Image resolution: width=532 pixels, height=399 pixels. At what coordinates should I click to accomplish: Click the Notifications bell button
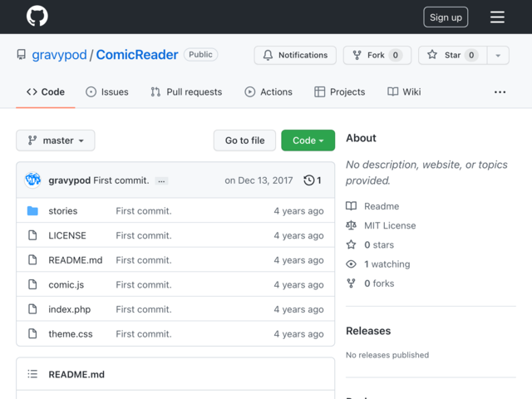pos(295,55)
